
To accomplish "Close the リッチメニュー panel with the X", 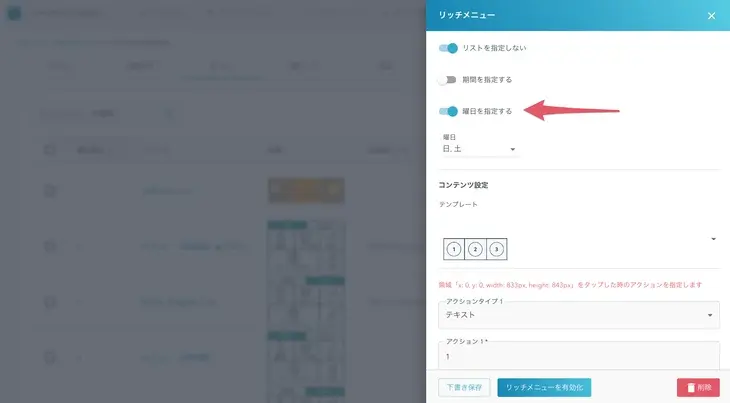I will 711,16.
